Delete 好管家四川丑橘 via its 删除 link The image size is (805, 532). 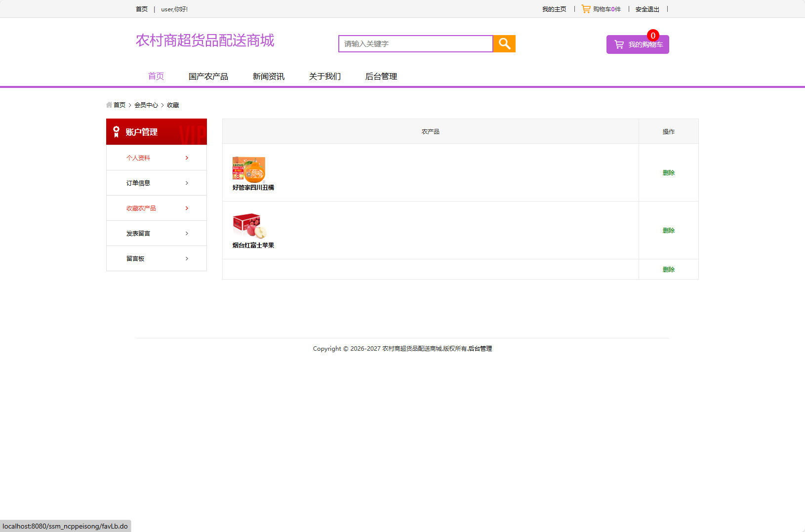pyautogui.click(x=668, y=172)
